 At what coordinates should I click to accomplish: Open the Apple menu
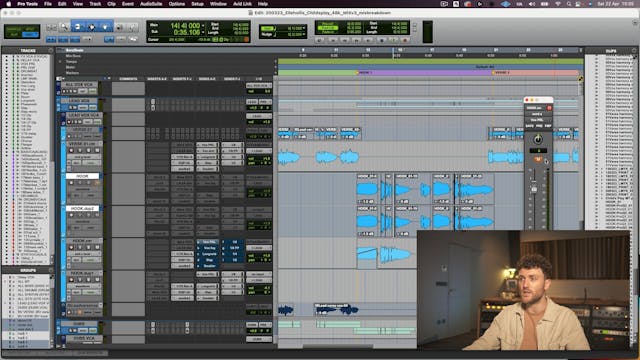(x=8, y=4)
